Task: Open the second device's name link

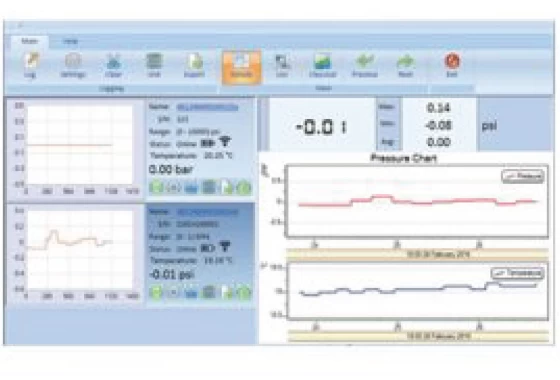Action: click(208, 212)
